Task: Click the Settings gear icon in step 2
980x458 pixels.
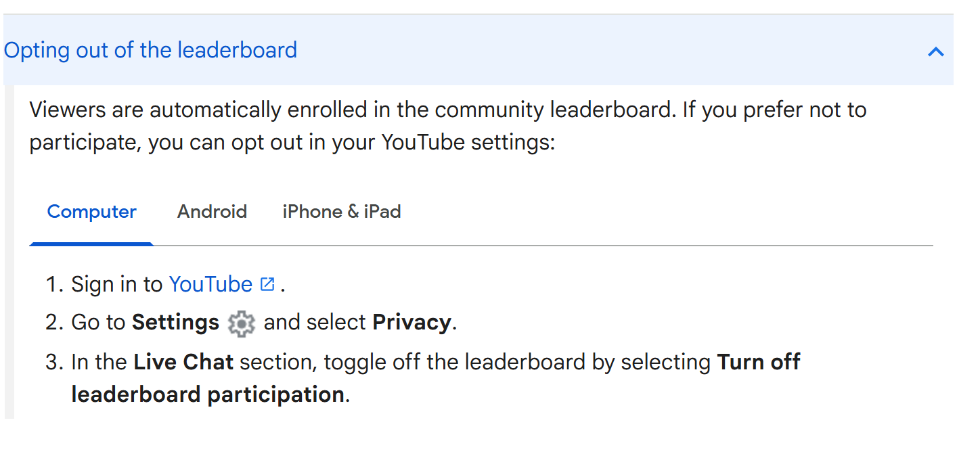Action: (x=242, y=324)
